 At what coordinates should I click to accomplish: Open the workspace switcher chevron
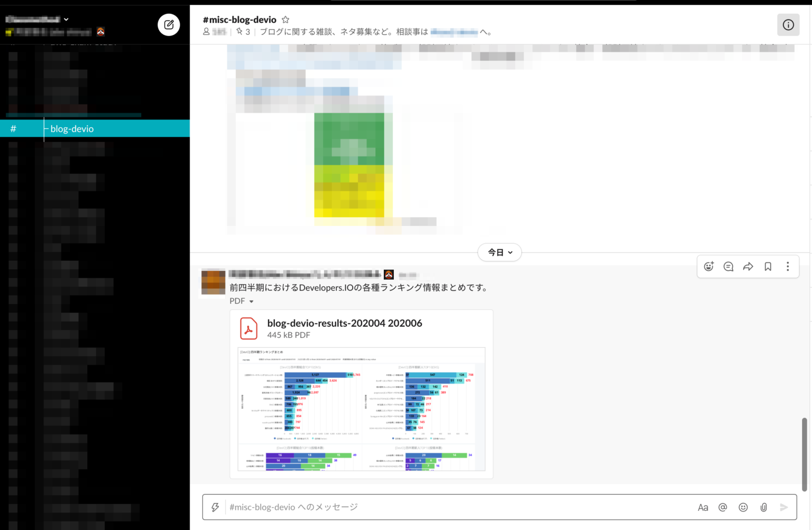66,19
